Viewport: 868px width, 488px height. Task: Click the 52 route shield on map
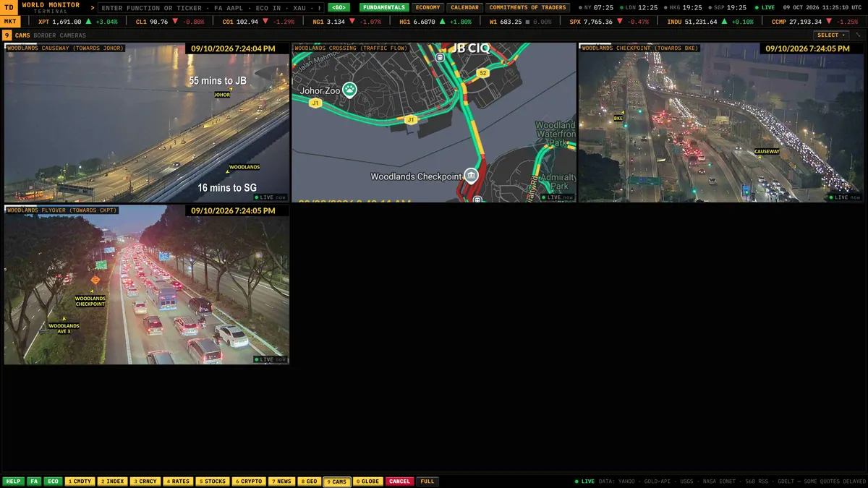pyautogui.click(x=482, y=74)
